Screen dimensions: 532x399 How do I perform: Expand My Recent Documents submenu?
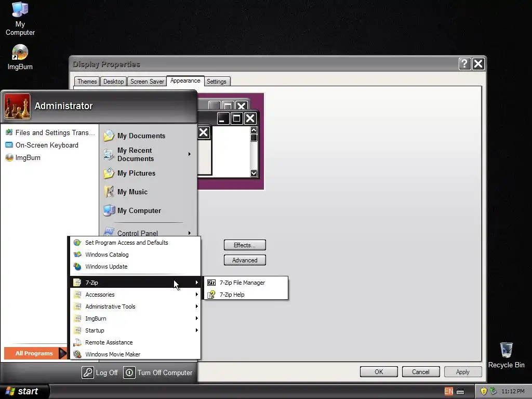(x=148, y=154)
